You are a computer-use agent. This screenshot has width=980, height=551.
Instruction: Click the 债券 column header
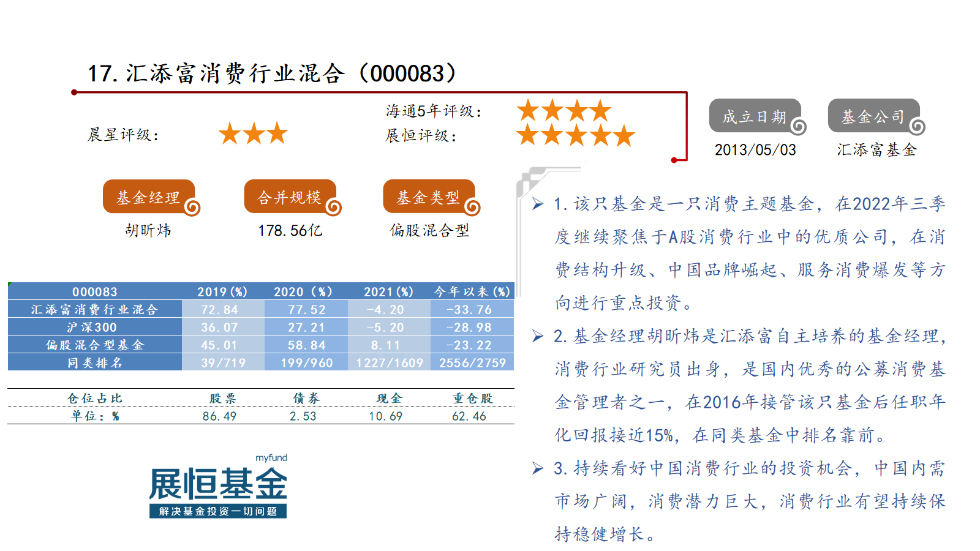(306, 398)
